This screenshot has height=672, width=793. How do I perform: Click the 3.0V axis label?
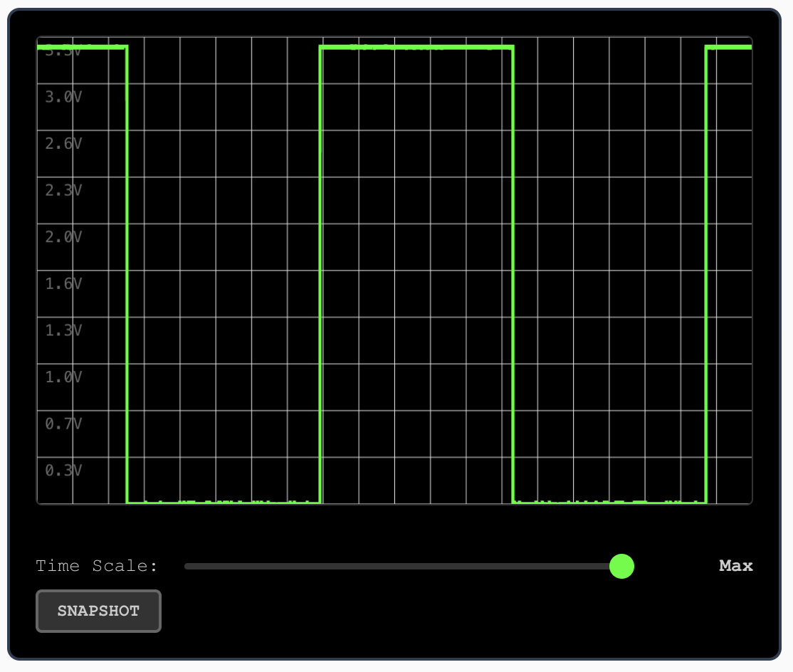point(63,97)
